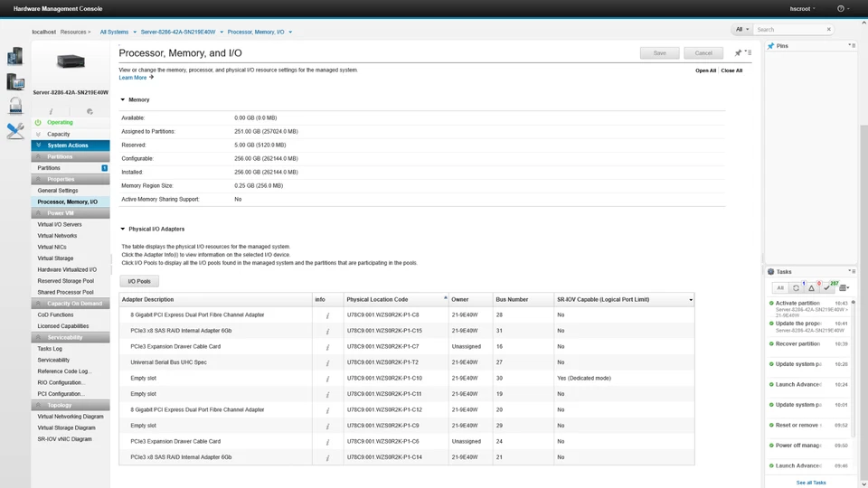
Task: Collapse the Memory section
Action: (123, 99)
